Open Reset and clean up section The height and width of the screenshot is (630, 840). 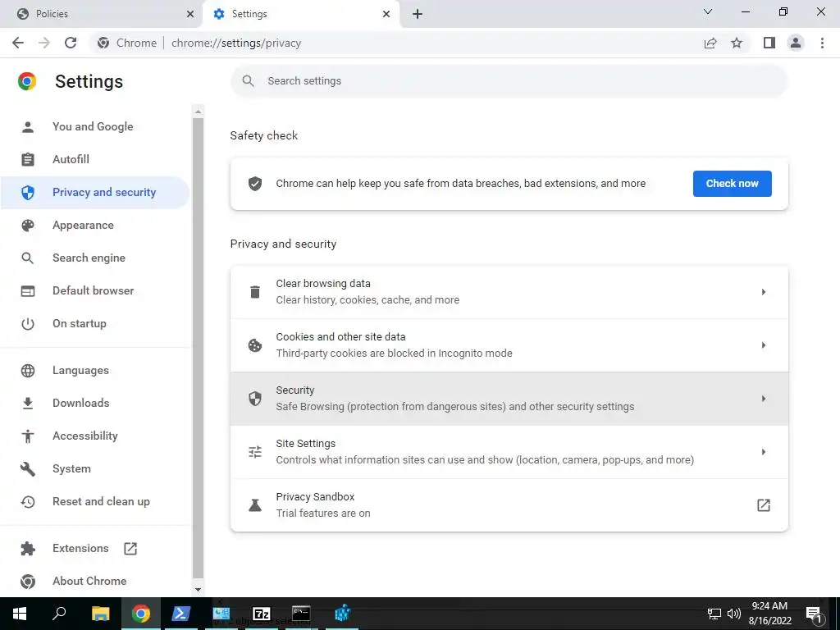coord(94,502)
